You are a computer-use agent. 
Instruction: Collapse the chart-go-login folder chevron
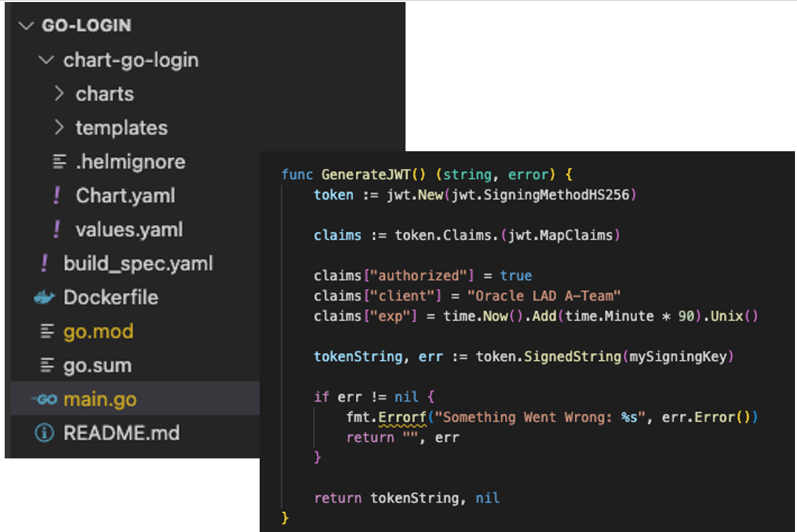tap(46, 60)
